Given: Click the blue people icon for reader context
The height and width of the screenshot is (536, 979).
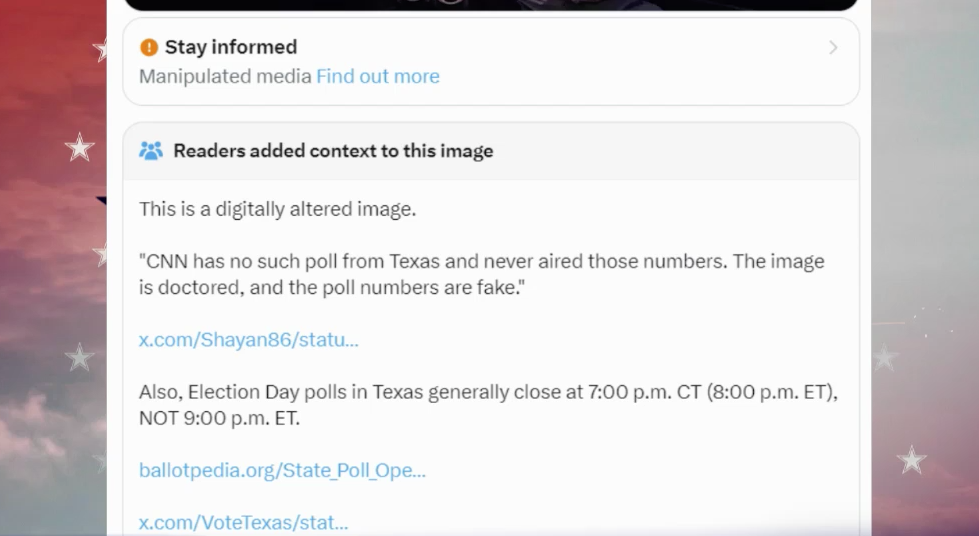Looking at the screenshot, I should 151,151.
